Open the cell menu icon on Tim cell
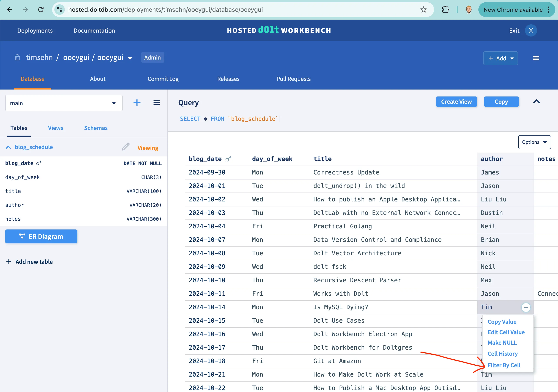Screen dimensions: 558x392 526,307
